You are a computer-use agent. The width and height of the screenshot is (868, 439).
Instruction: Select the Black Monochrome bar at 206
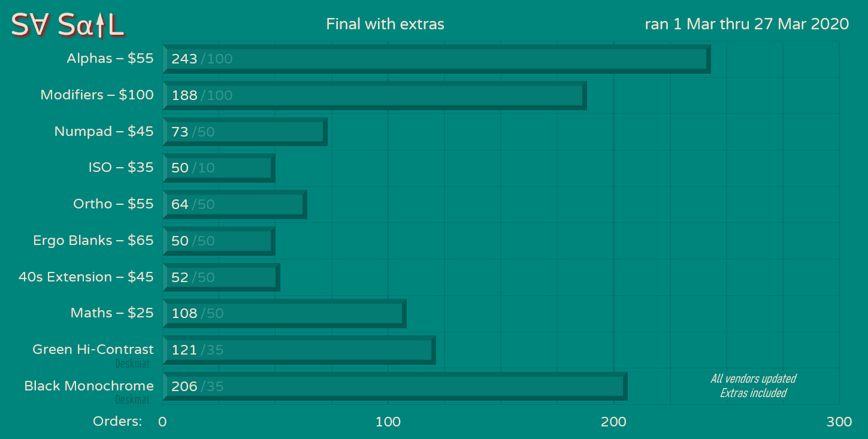pyautogui.click(x=395, y=386)
